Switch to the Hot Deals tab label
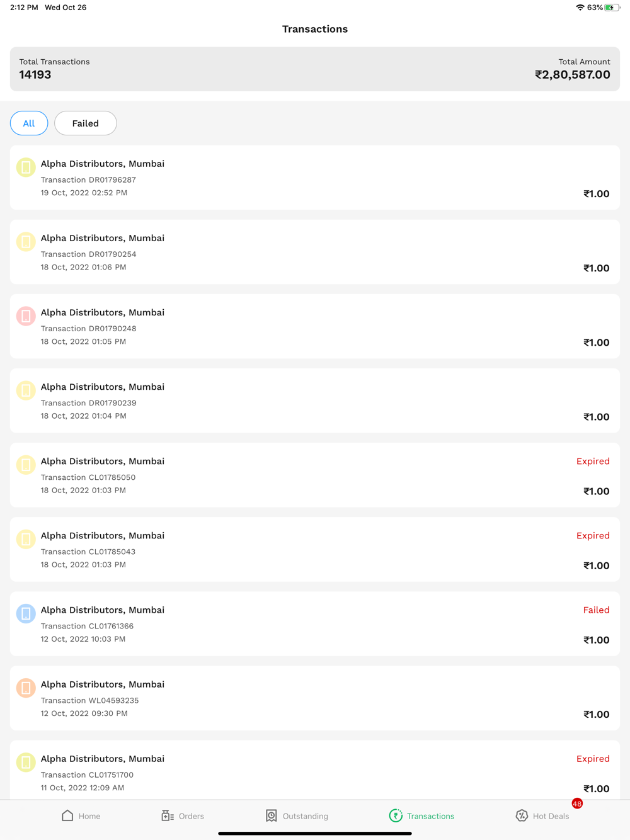Image resolution: width=630 pixels, height=840 pixels. (551, 816)
